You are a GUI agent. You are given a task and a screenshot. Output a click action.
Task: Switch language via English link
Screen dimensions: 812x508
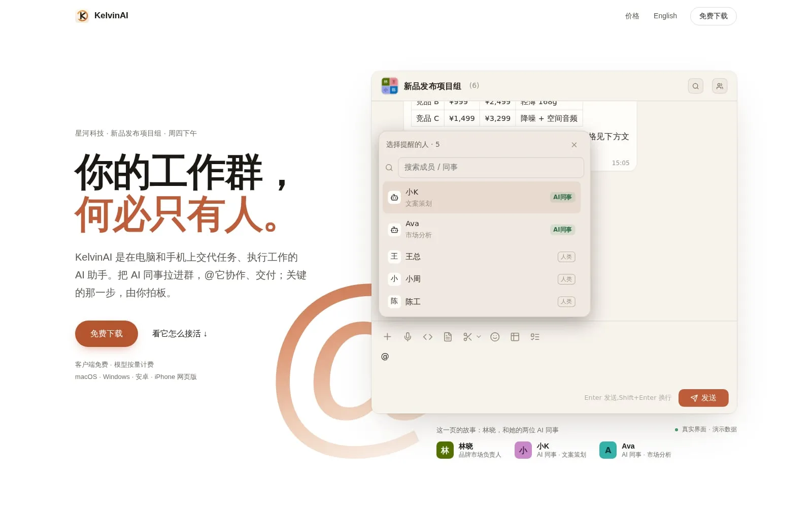[x=665, y=16]
